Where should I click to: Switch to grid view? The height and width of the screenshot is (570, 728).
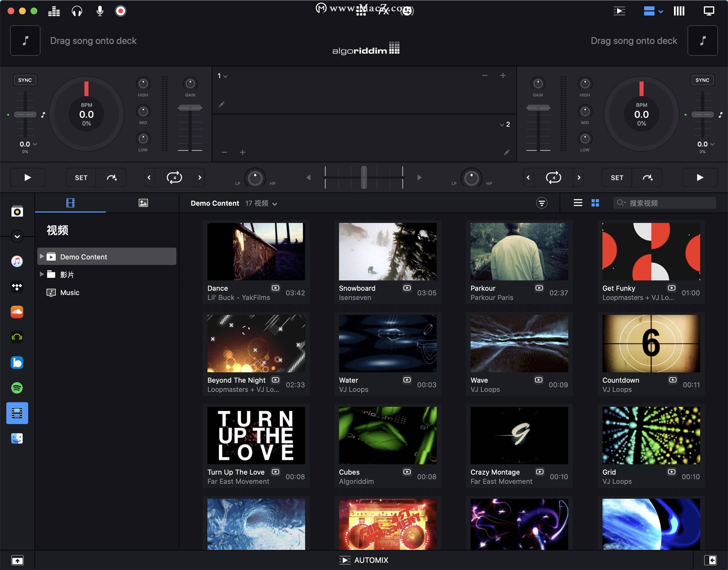click(x=595, y=203)
